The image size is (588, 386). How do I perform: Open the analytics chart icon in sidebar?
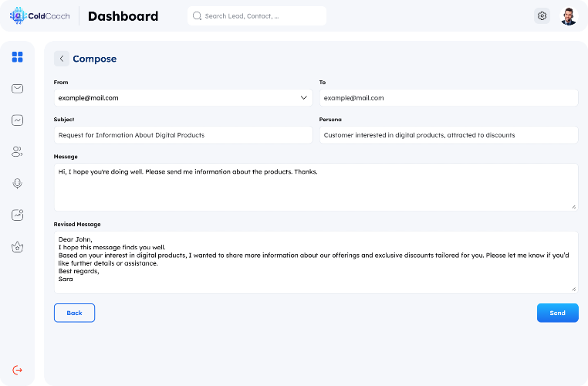(x=17, y=120)
